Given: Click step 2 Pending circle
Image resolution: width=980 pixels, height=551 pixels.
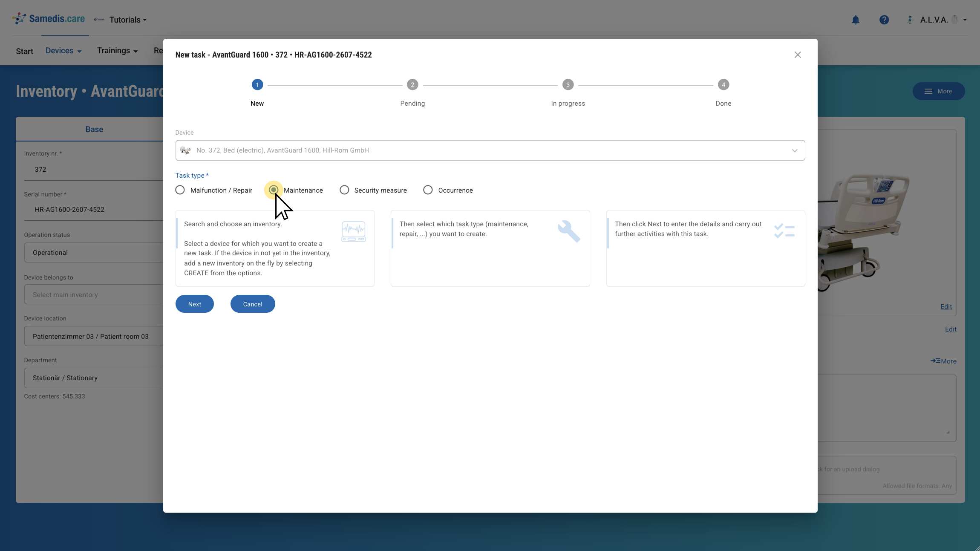Looking at the screenshot, I should point(412,85).
